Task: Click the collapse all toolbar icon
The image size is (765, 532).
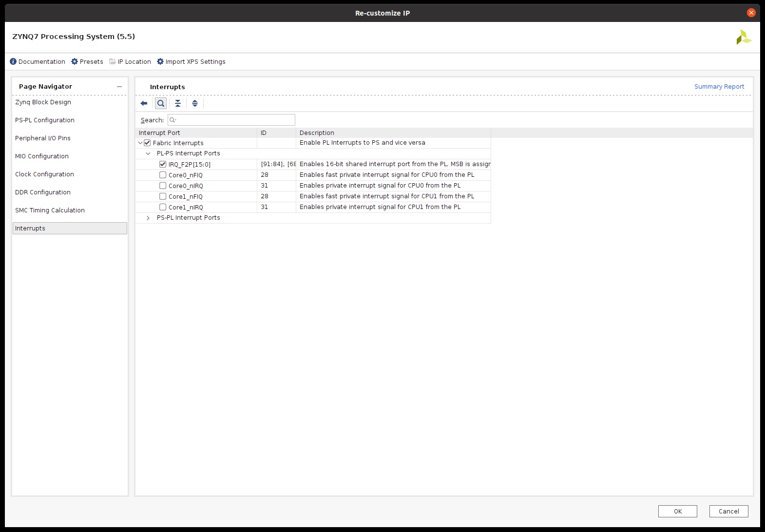Action: 178,103
